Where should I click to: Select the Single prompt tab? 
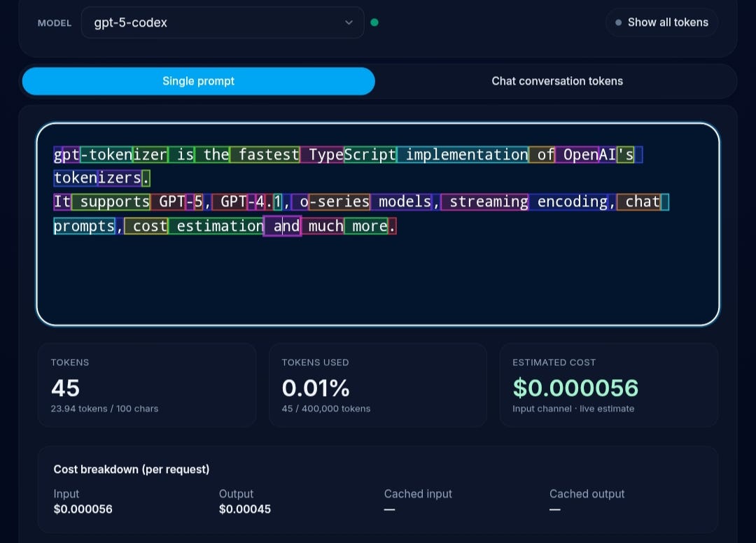click(198, 80)
